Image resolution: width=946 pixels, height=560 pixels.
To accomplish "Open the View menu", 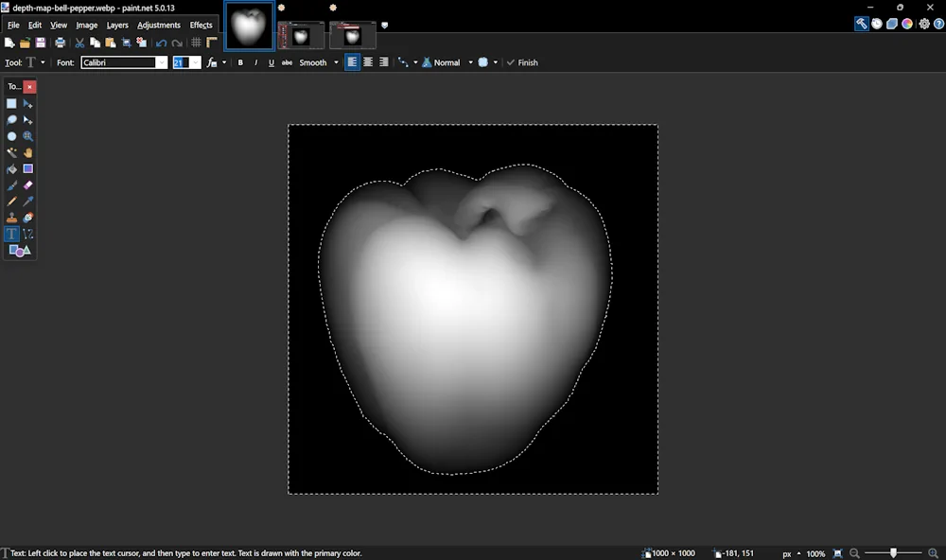I will 59,26.
